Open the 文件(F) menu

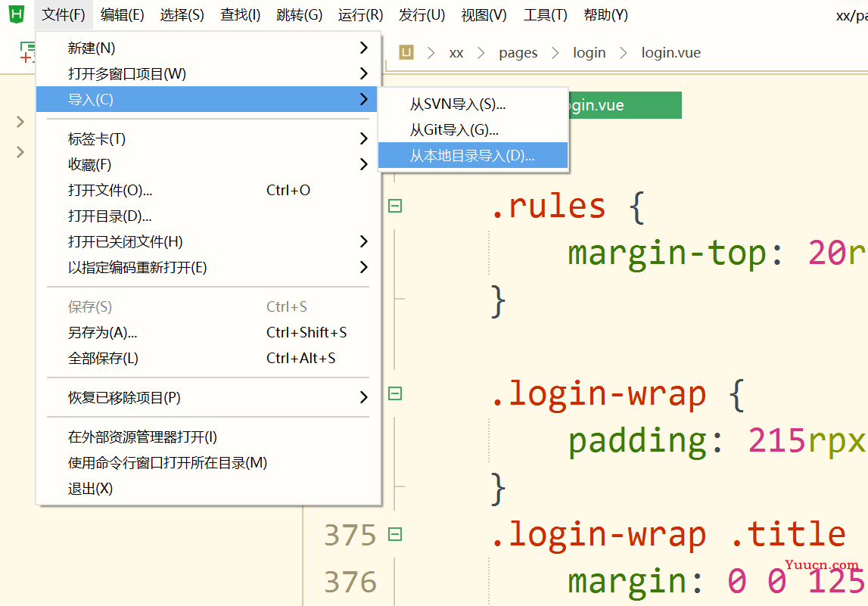coord(63,15)
